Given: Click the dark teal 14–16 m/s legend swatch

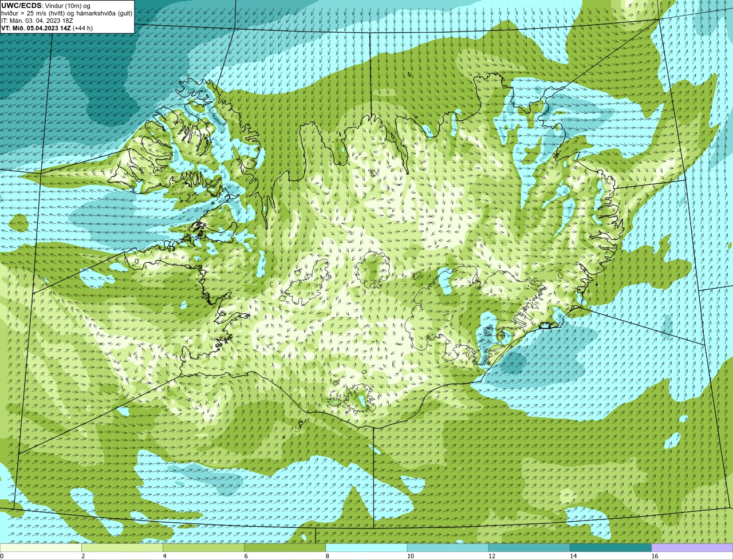Looking at the screenshot, I should [610, 548].
